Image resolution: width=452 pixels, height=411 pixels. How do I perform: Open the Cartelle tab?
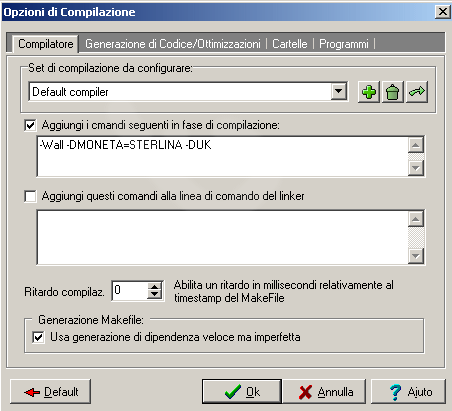(290, 44)
